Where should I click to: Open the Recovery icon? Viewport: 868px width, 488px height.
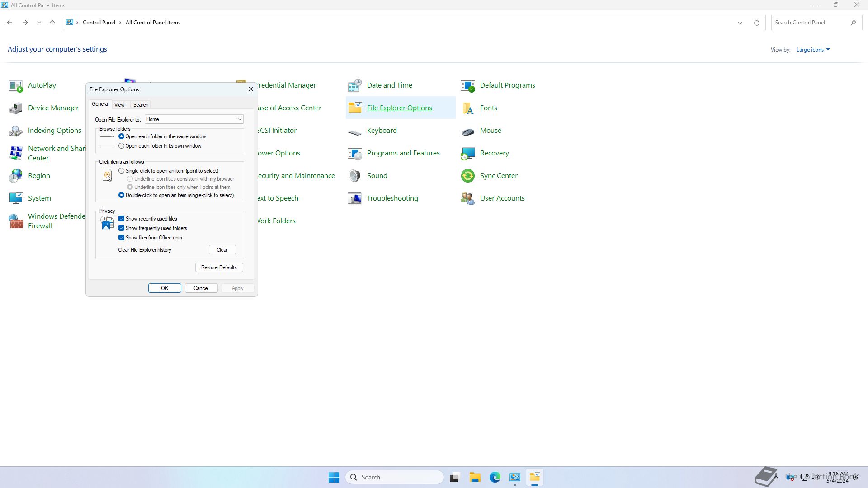coord(468,153)
